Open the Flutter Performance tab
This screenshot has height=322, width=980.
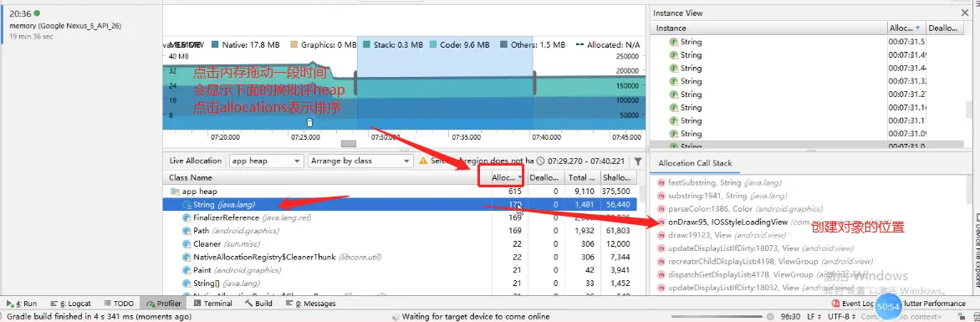tap(934, 304)
